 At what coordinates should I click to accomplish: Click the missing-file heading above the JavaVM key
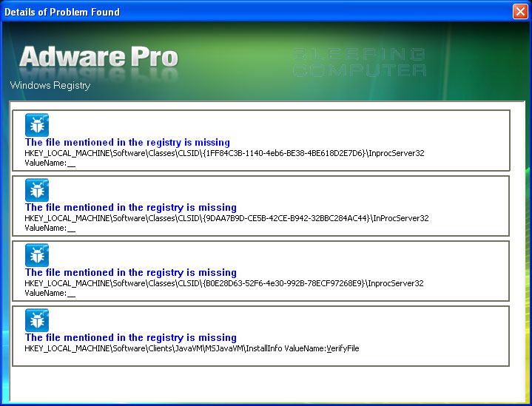point(131,337)
